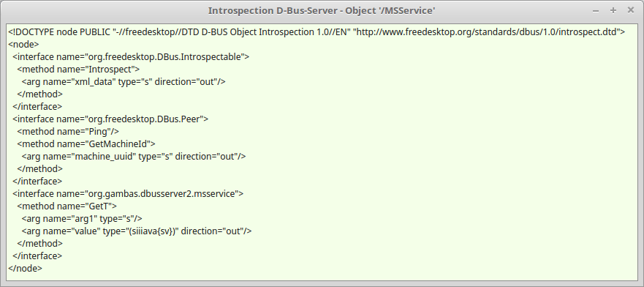The image size is (644, 287).
Task: Click the closing </node> tag
Action: (x=25, y=268)
